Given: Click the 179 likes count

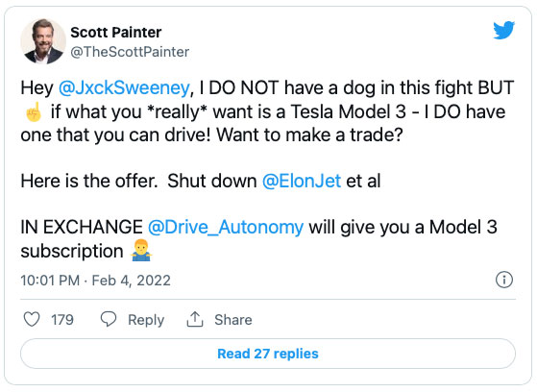Looking at the screenshot, I should [x=62, y=320].
